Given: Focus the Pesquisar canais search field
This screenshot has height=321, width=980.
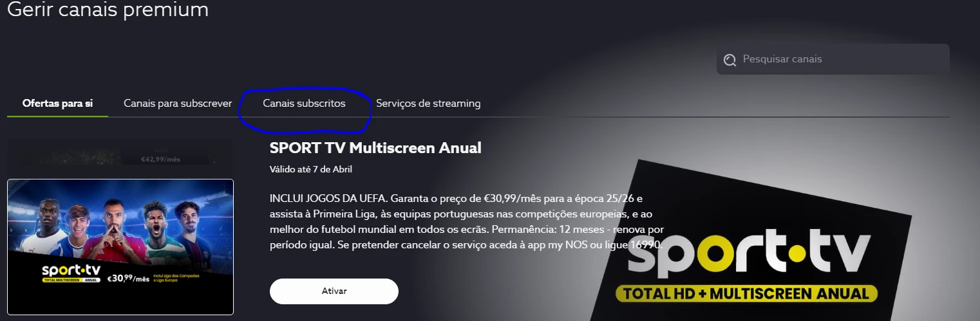Looking at the screenshot, I should point(833,59).
